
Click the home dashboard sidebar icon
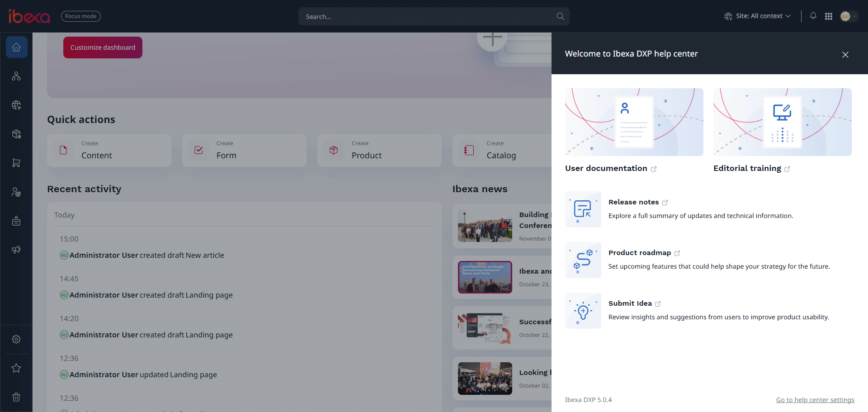16,47
